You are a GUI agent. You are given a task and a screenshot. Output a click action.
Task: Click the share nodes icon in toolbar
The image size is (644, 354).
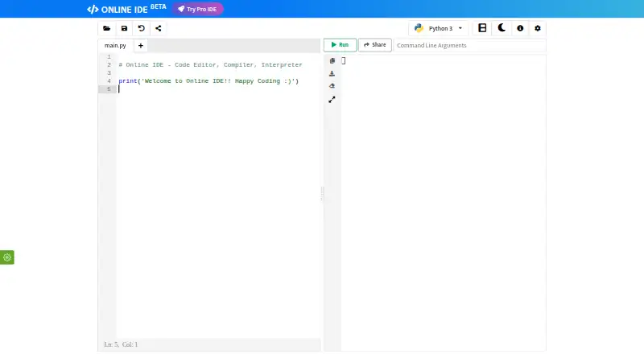(158, 28)
